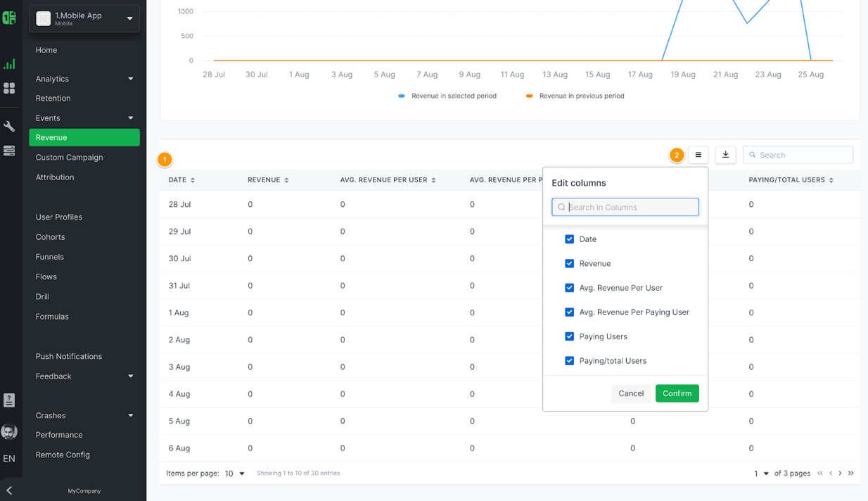Confirm the edited columns
Viewport: 868px width, 501px height.
(x=677, y=393)
